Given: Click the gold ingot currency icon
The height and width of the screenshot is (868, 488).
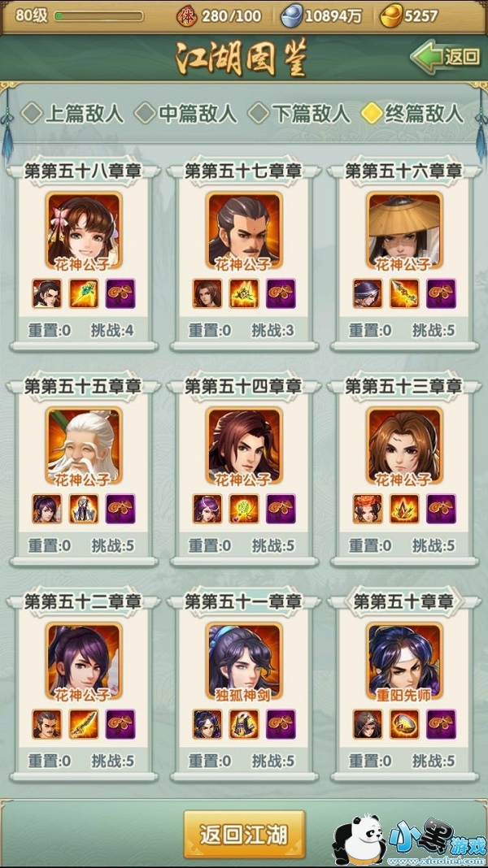Looking at the screenshot, I should pyautogui.click(x=391, y=16).
